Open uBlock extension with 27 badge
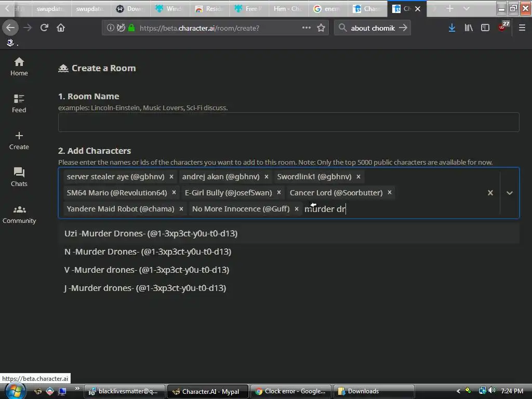Image resolution: width=532 pixels, height=399 pixels. 503,26
